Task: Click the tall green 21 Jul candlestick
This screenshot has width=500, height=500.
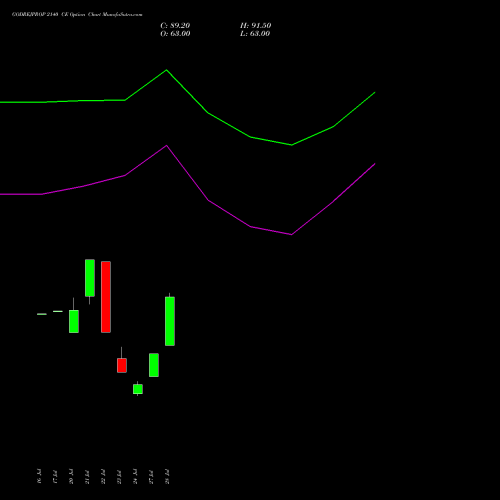Action: 90,278
